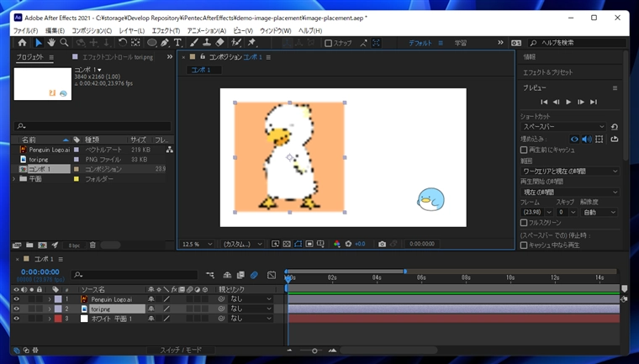Open parent dropdown for tori.png layer
Image resolution: width=639 pixels, height=364 pixels.
[x=251, y=309]
